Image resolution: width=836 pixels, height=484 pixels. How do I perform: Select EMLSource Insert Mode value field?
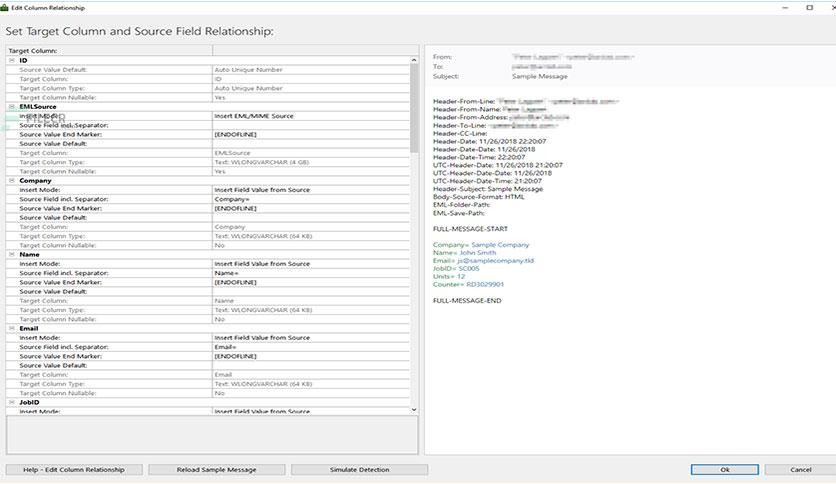[311, 116]
